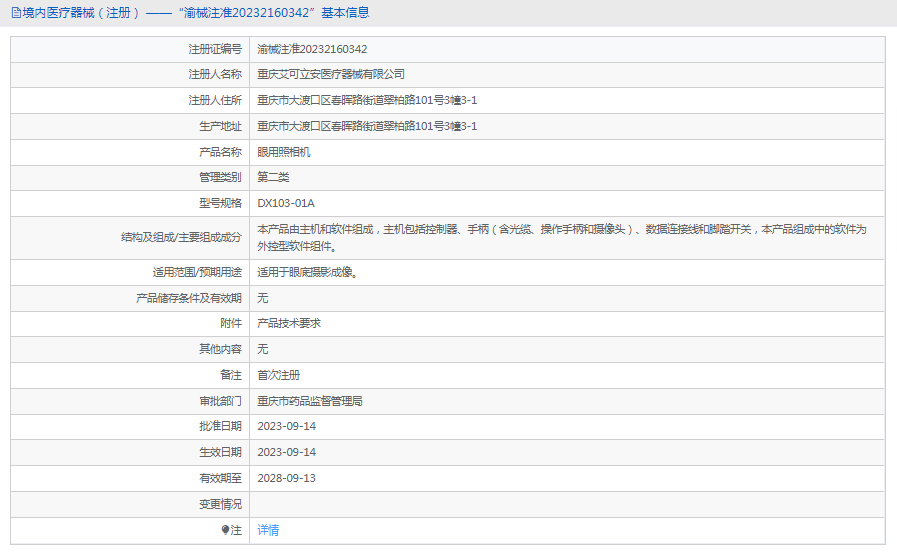Click the 有效期至 row label
This screenshot has width=897, height=554.
pyautogui.click(x=220, y=478)
